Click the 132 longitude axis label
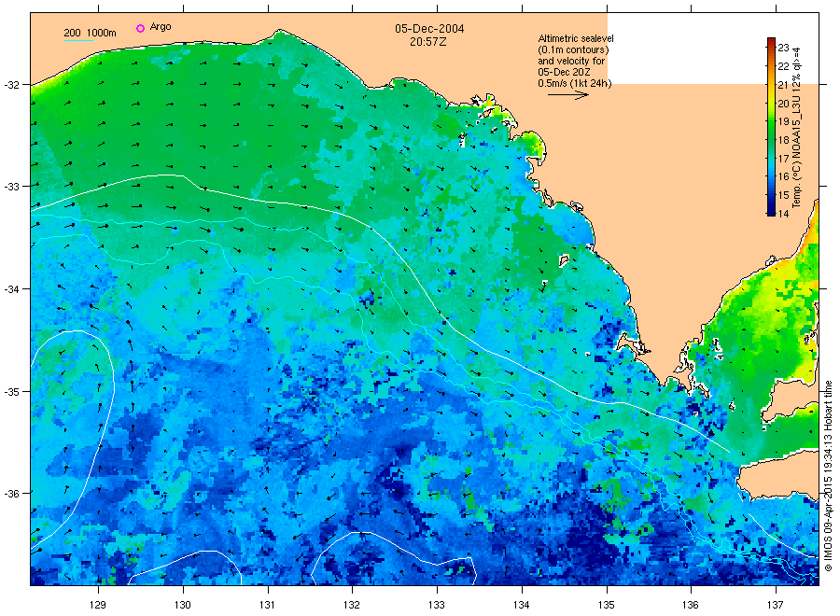The width and height of the screenshot is (840, 616). [352, 605]
